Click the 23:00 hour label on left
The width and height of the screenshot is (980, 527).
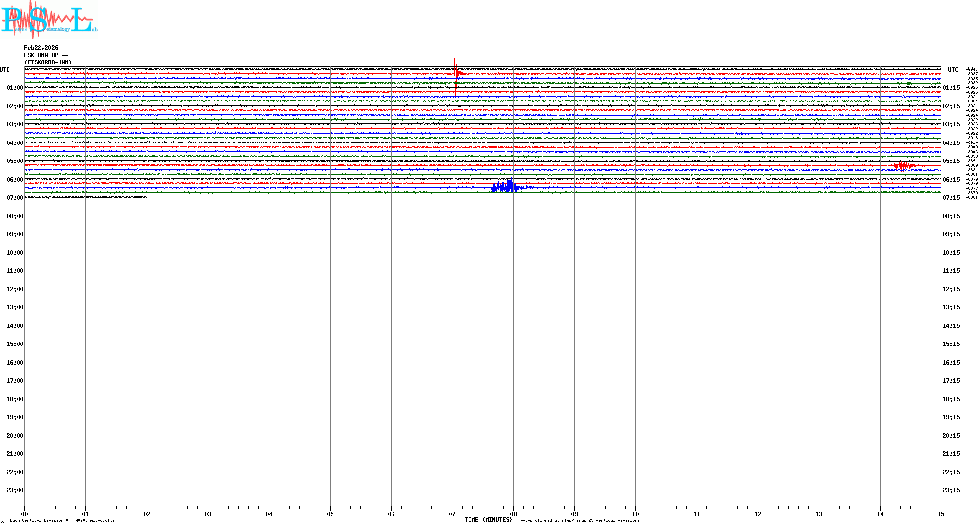click(x=15, y=490)
